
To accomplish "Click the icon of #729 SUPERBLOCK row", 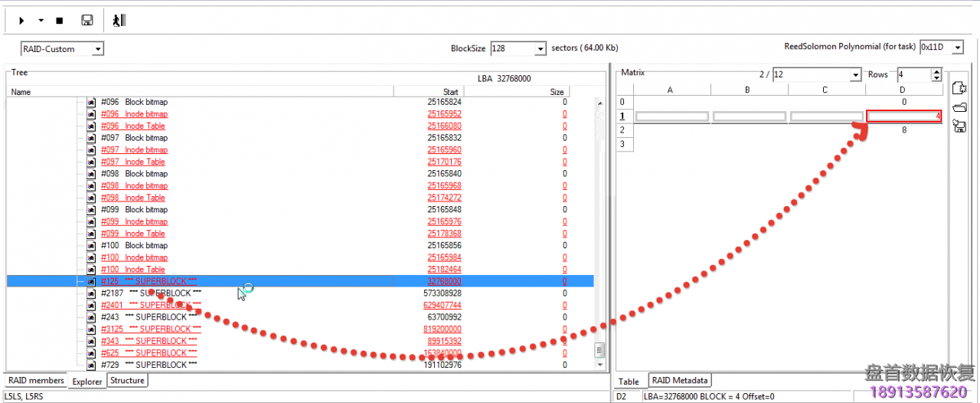I will tap(91, 365).
